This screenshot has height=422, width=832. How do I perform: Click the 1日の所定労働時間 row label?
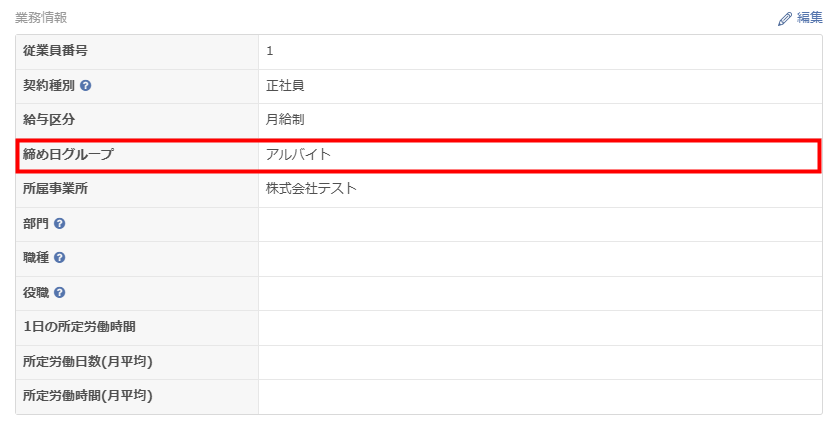click(79, 327)
